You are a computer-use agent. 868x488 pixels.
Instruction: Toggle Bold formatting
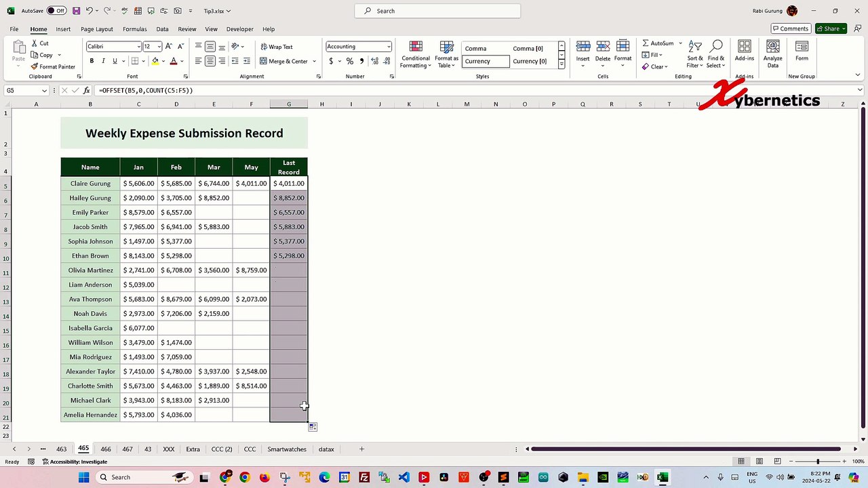[92, 61]
